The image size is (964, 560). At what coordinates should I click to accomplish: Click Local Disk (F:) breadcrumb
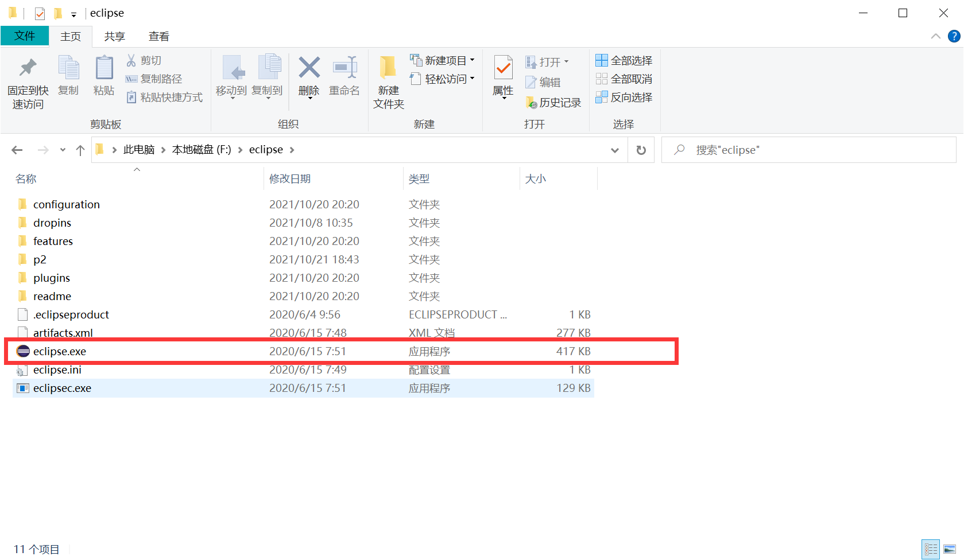(x=202, y=150)
